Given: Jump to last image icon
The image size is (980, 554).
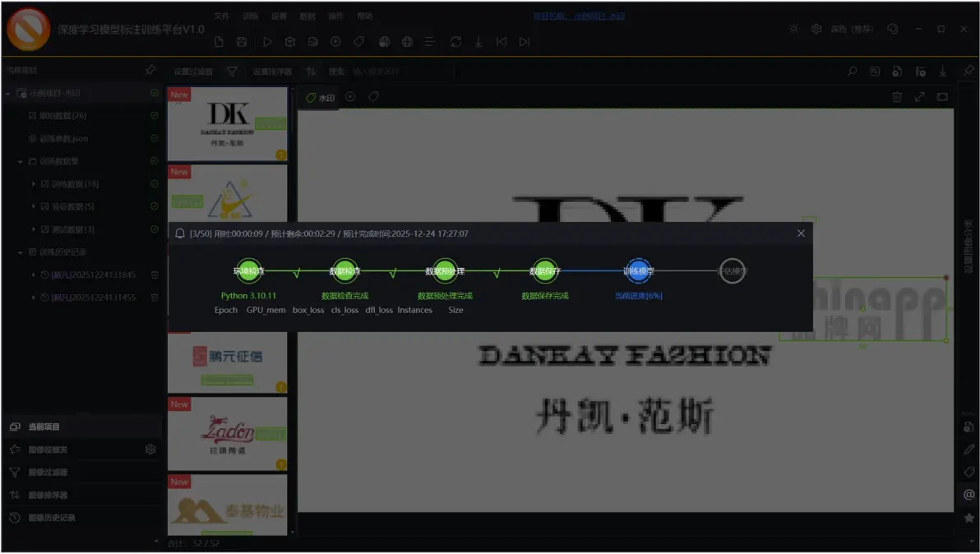Looking at the screenshot, I should tap(525, 42).
